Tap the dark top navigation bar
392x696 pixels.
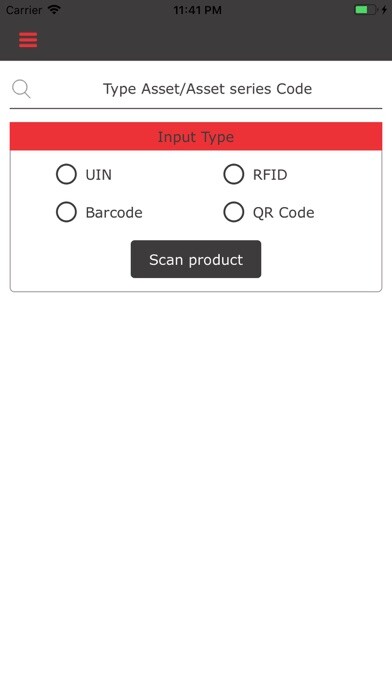point(196,40)
